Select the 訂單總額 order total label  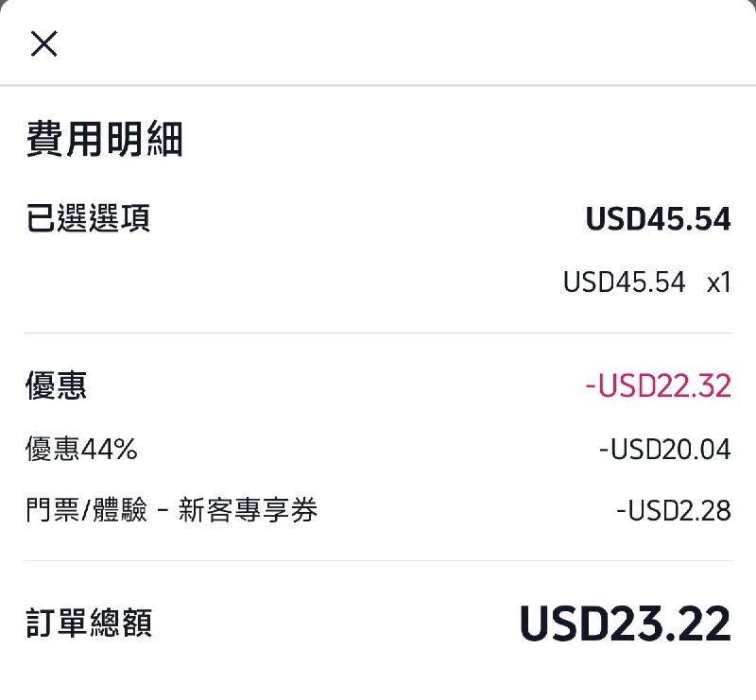tap(91, 624)
